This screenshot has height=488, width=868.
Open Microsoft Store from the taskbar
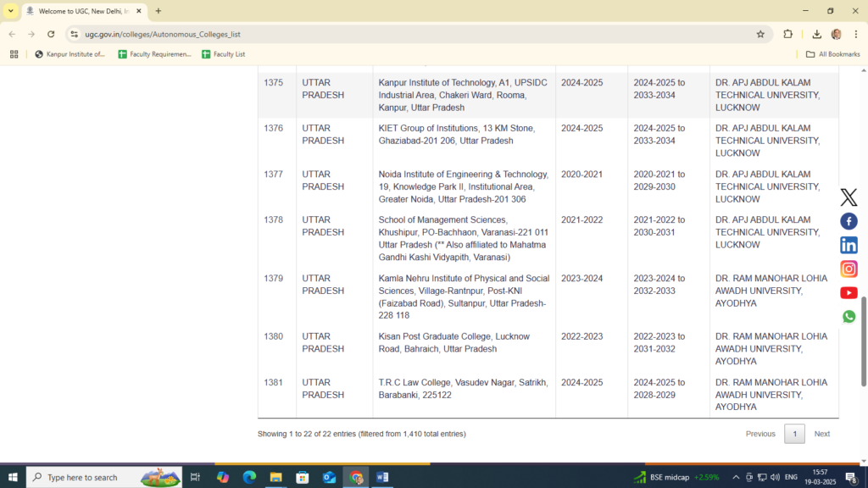(x=303, y=477)
